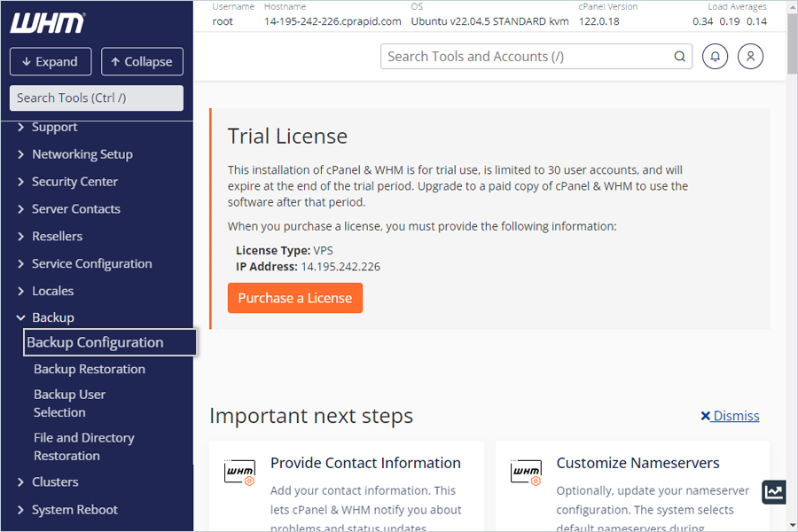Select the Locales menu label
Image resolution: width=798 pixels, height=532 pixels.
(53, 291)
